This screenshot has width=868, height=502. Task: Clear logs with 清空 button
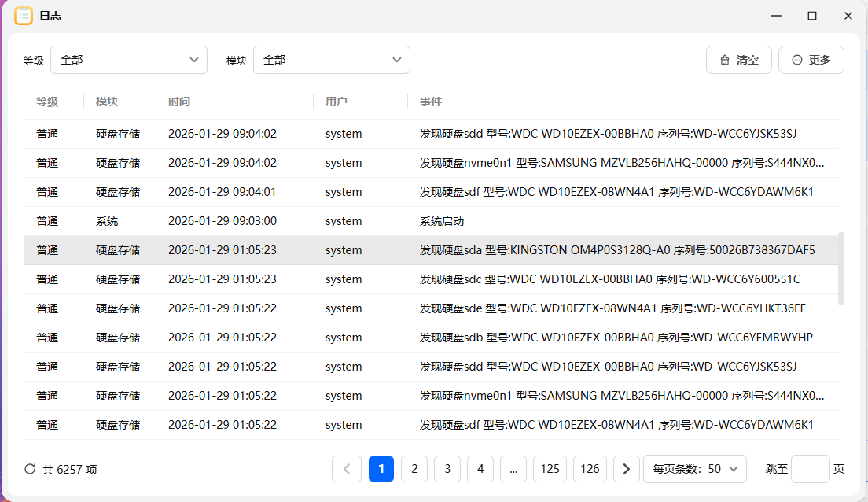click(x=738, y=59)
